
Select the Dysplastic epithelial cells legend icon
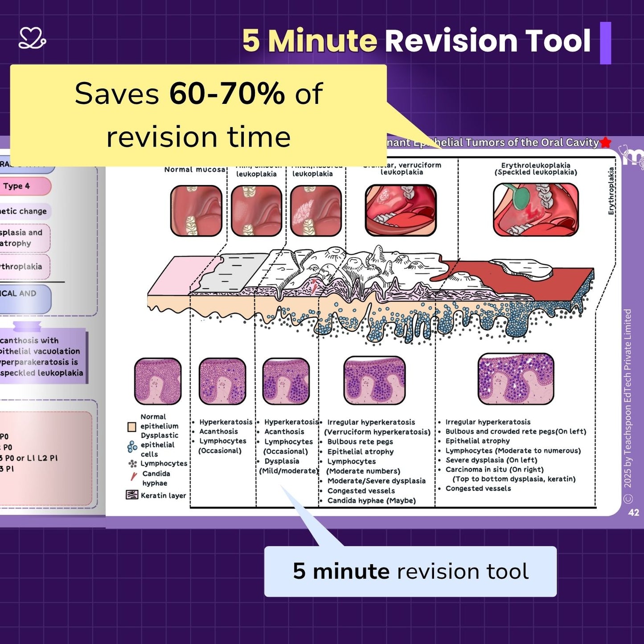(132, 447)
